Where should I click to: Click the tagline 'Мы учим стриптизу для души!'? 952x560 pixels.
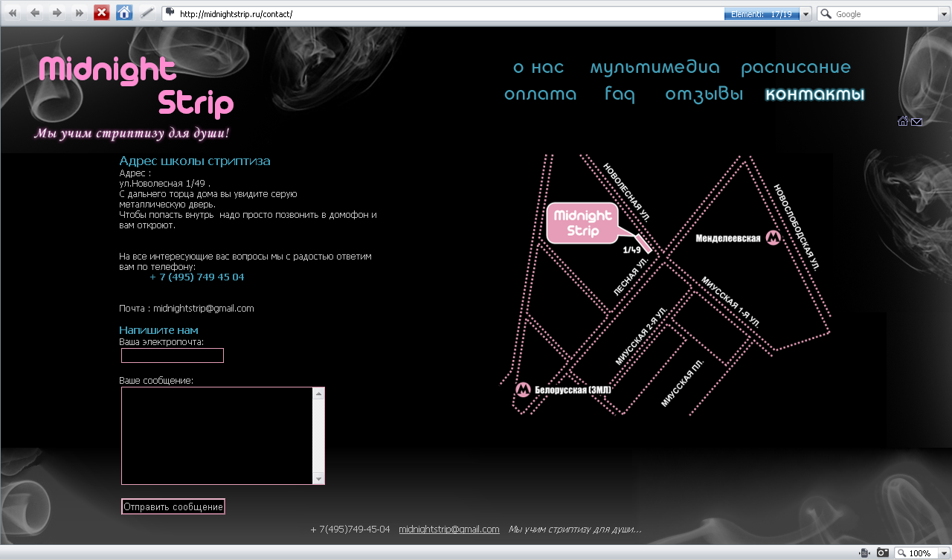click(132, 134)
